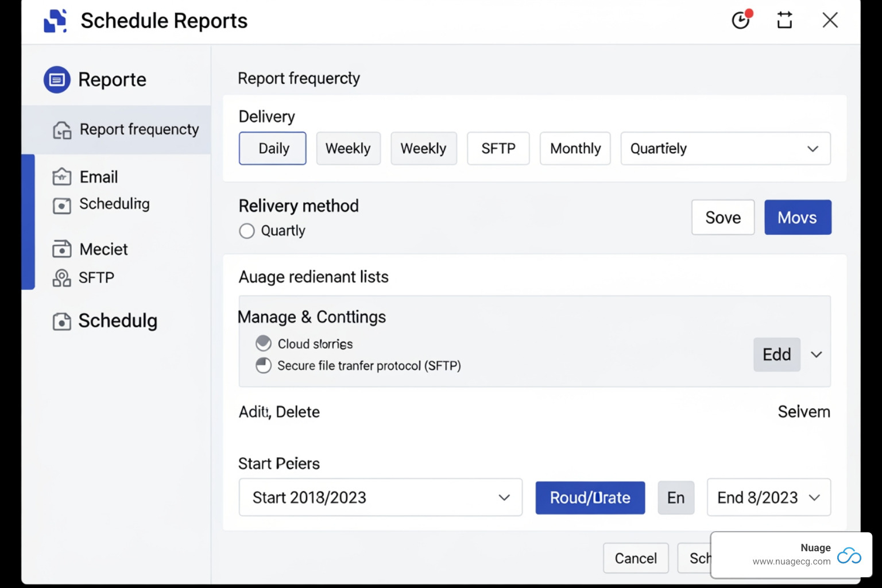Select the Quartly radio button
The height and width of the screenshot is (588, 882).
click(246, 231)
